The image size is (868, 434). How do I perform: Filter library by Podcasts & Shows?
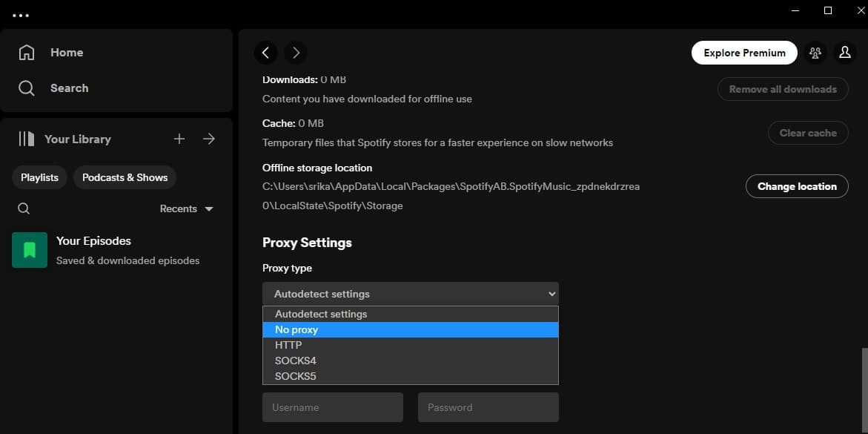pyautogui.click(x=125, y=177)
